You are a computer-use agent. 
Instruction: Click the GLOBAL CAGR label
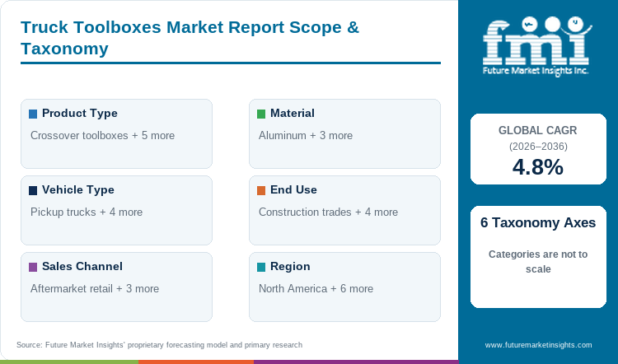537,130
